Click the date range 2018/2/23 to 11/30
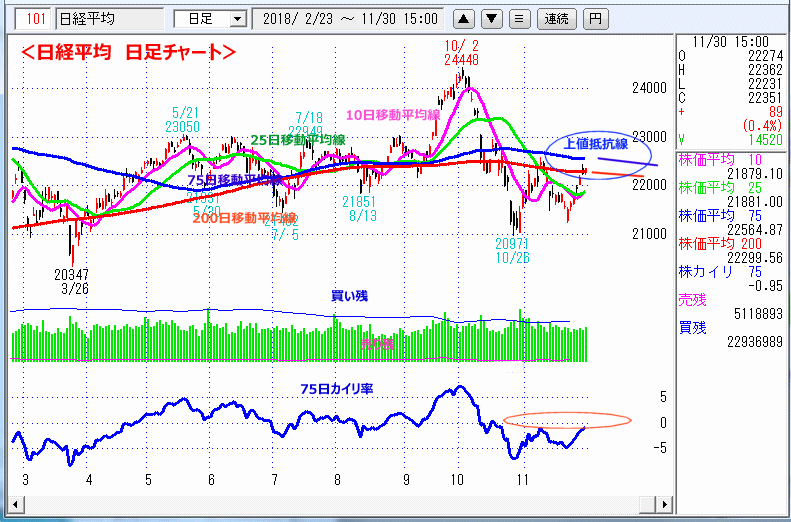This screenshot has width=791, height=522. pos(350,19)
